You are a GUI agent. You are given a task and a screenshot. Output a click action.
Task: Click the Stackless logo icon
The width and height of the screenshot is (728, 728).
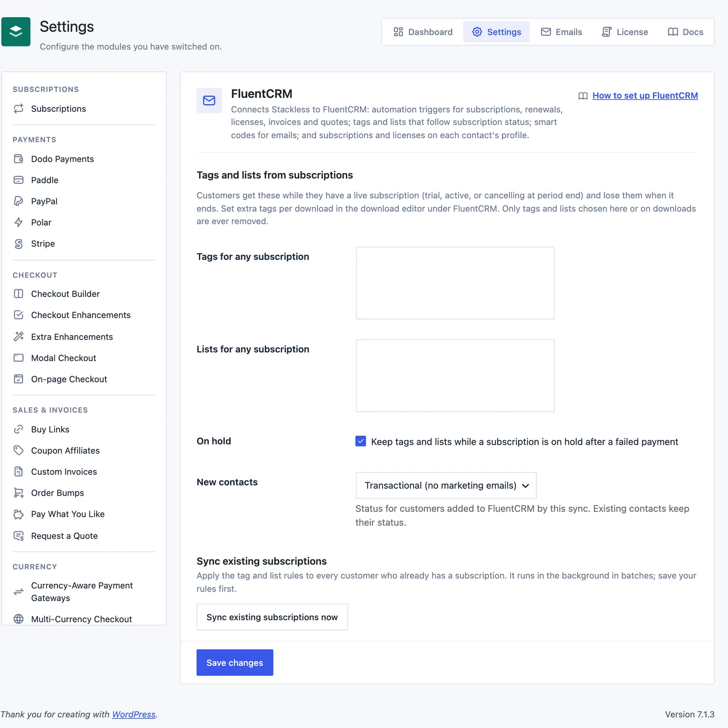click(16, 32)
